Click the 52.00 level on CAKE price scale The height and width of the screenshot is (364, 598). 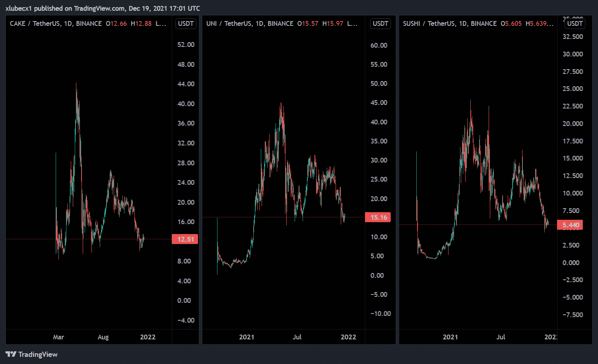[186, 45]
